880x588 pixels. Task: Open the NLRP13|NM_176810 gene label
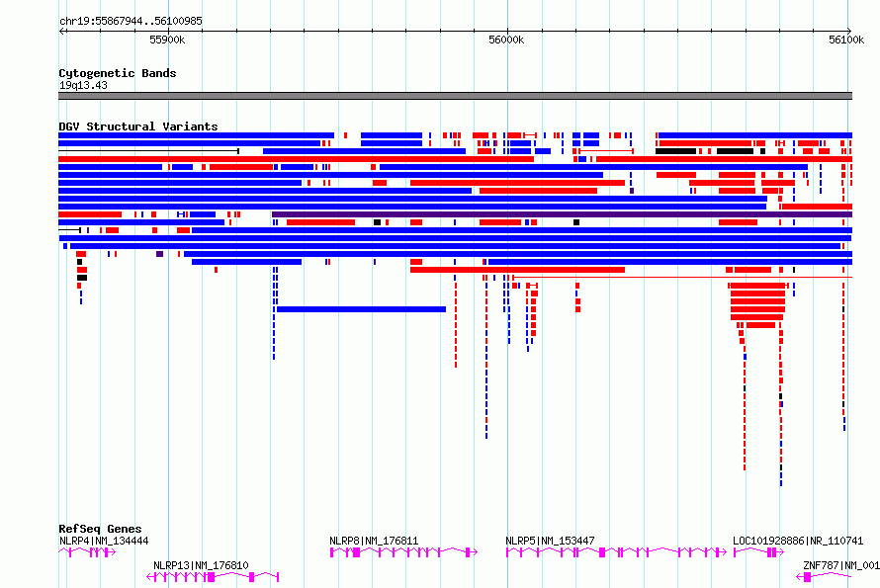click(201, 565)
